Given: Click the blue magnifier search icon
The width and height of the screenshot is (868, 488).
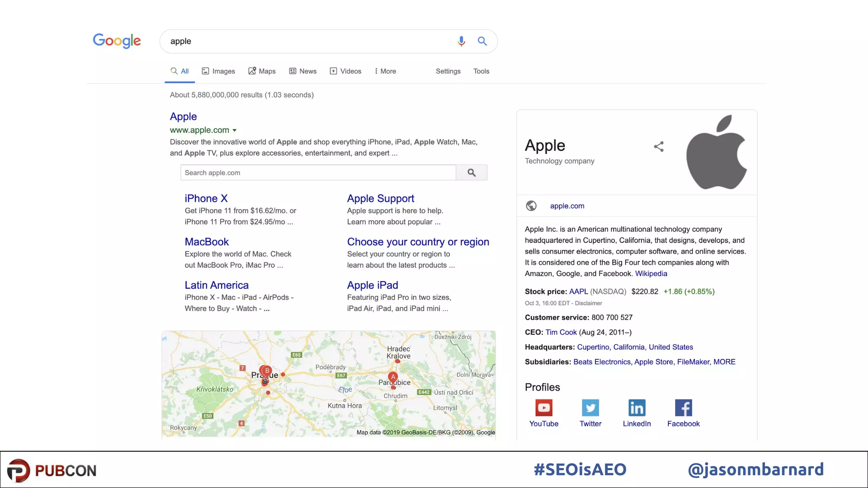Looking at the screenshot, I should (482, 41).
